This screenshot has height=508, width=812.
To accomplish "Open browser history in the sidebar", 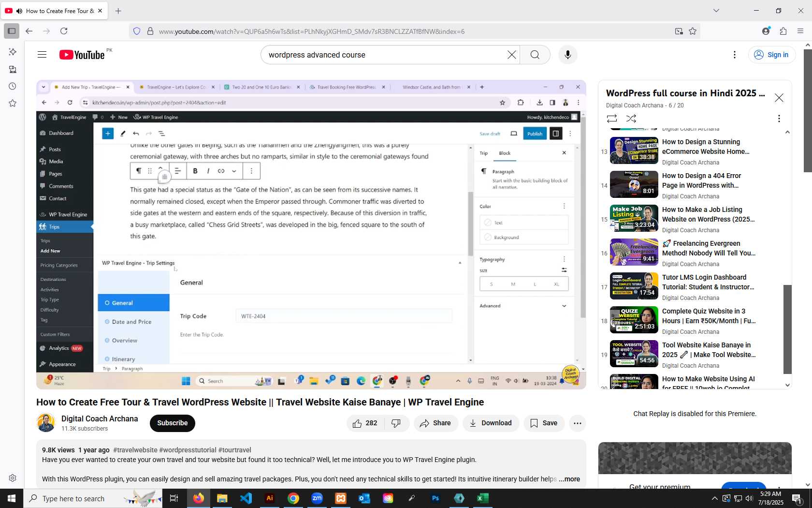I will 13,86.
